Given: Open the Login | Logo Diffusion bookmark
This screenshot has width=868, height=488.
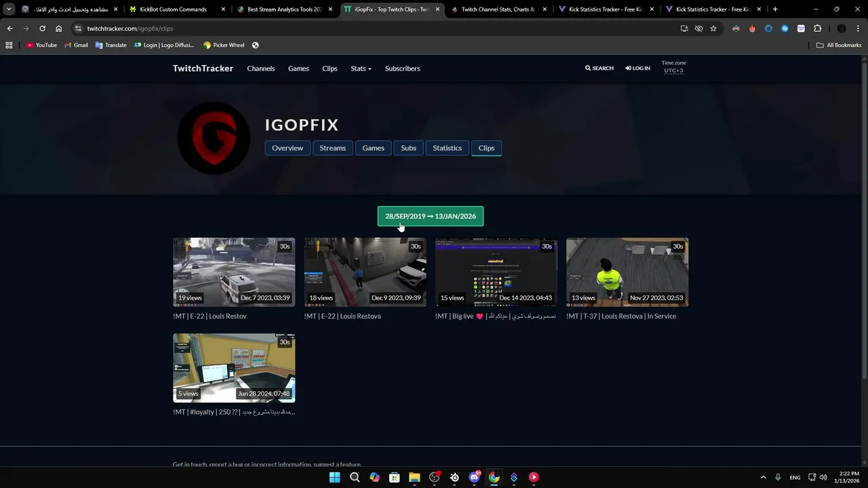Looking at the screenshot, I should pyautogui.click(x=164, y=45).
